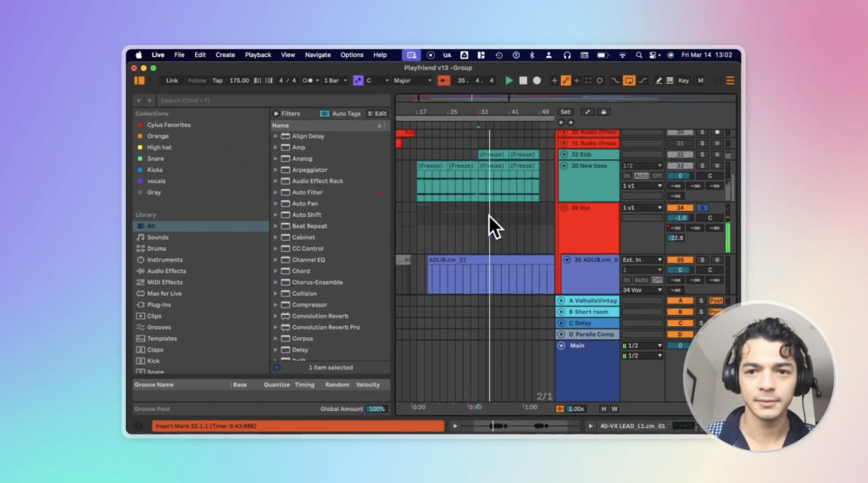Open the Ext. In input dropdown
The height and width of the screenshot is (483, 868).
643,260
